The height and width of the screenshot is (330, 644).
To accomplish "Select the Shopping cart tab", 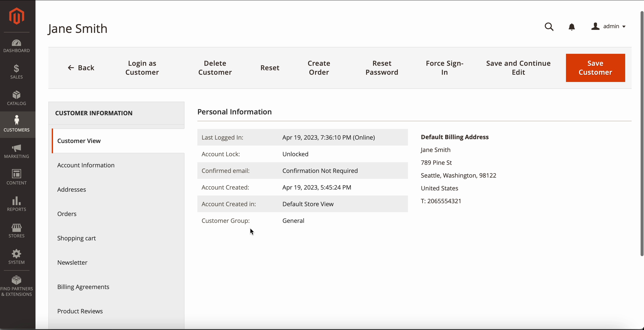I will (77, 238).
